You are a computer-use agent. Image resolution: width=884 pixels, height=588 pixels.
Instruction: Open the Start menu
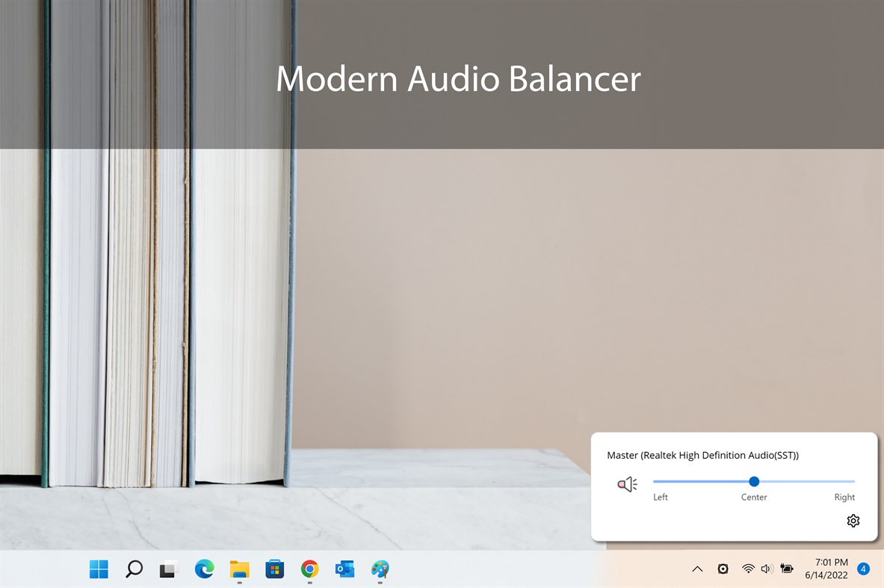tap(98, 569)
